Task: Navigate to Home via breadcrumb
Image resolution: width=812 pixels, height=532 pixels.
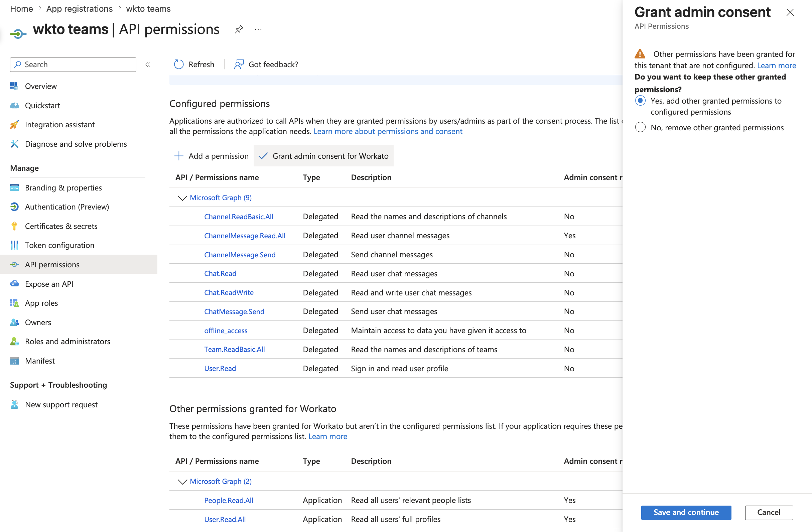Action: click(x=21, y=9)
